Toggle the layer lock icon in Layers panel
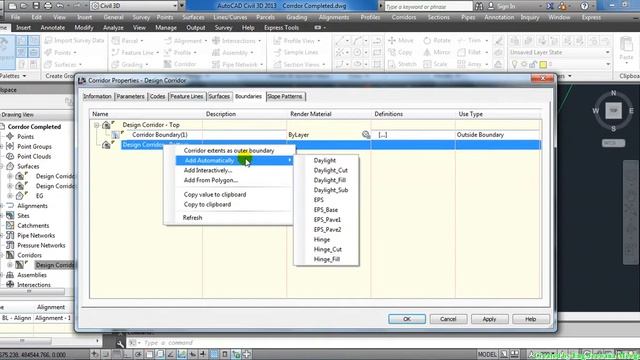640x360 pixels. [533, 64]
